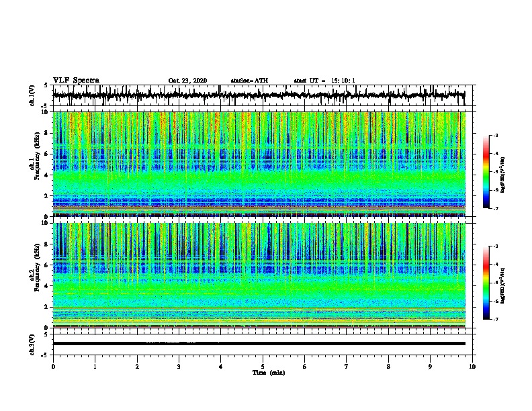Click the ch.1 "Frequency (kHz)" axis label

pos(37,156)
